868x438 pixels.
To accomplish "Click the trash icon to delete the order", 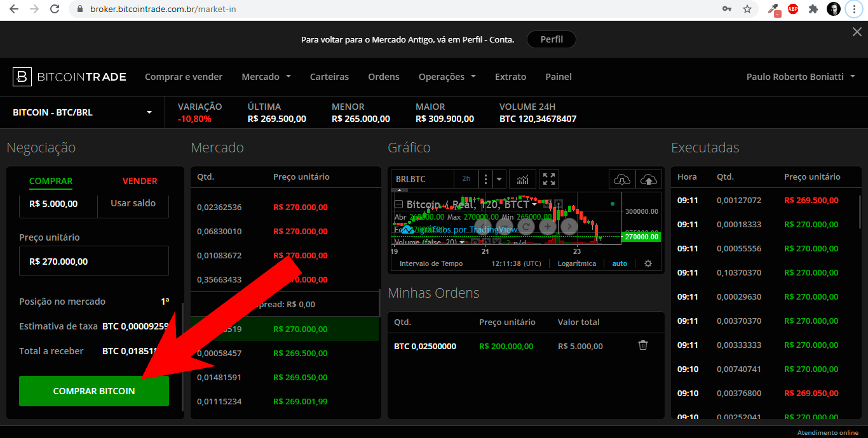I will (x=642, y=345).
